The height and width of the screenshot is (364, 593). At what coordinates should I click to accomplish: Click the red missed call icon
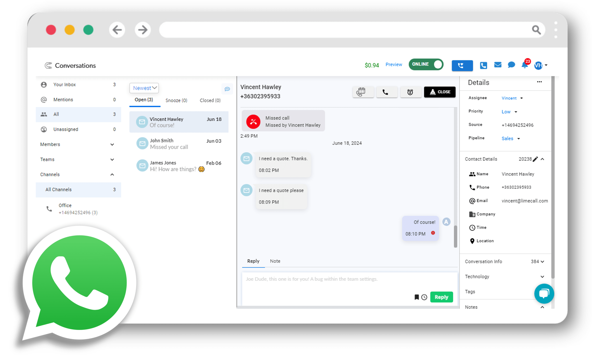pos(253,122)
